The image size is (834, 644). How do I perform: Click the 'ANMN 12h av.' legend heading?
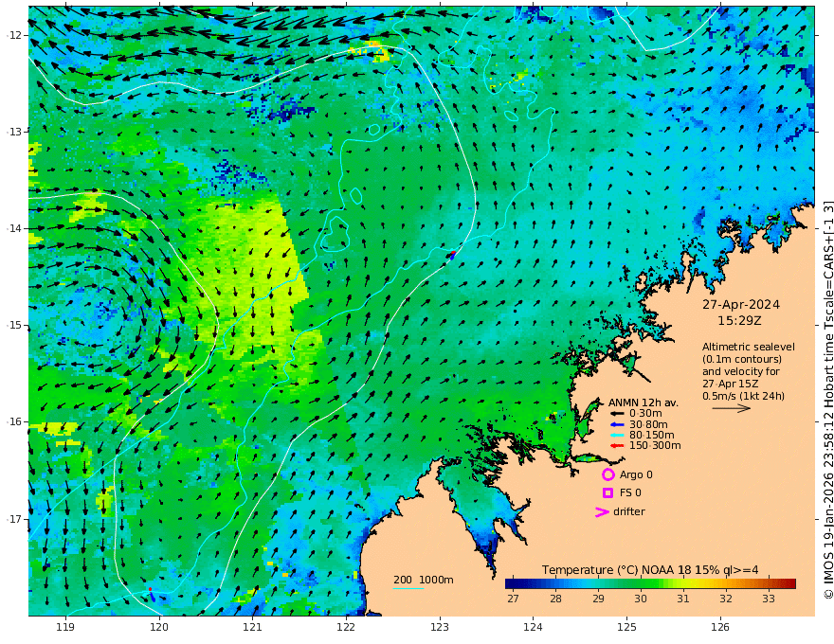coord(644,402)
